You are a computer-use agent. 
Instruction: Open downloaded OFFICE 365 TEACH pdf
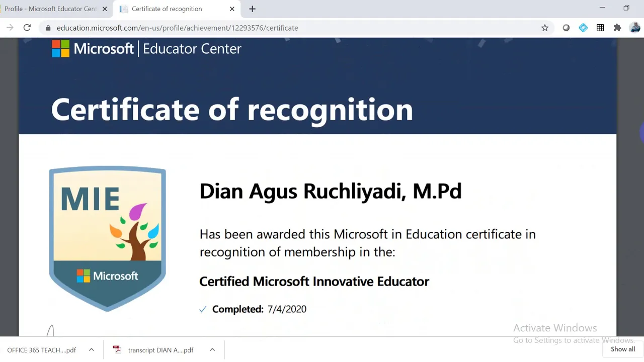coord(41,350)
